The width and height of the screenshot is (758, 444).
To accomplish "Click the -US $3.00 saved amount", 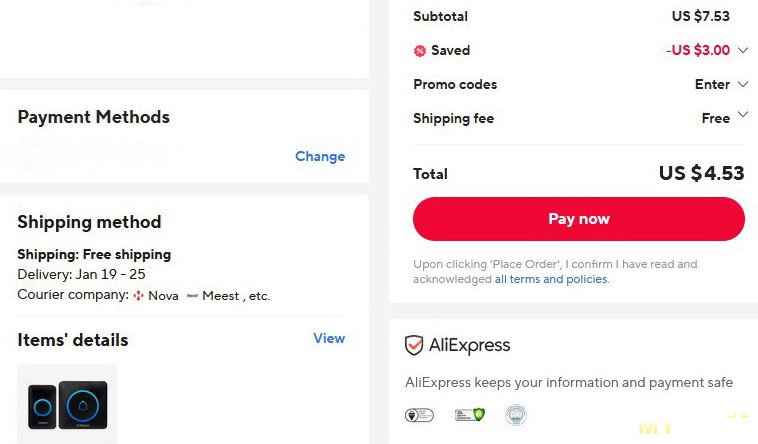I will tap(698, 50).
